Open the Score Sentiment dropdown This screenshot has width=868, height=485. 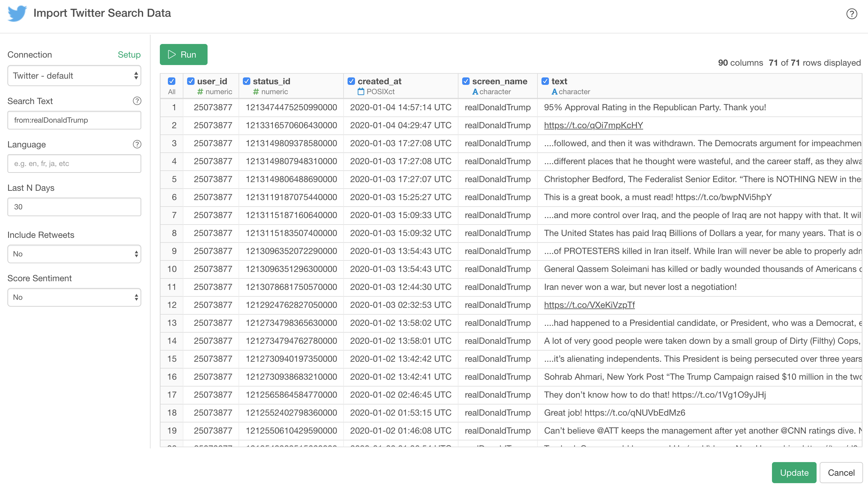coord(74,297)
